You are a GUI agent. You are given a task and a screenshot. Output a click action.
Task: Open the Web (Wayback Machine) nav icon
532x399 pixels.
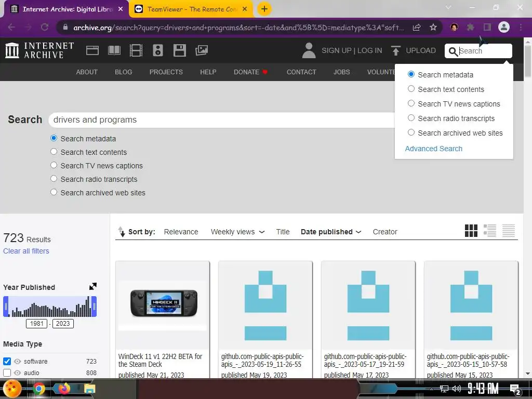tap(92, 50)
